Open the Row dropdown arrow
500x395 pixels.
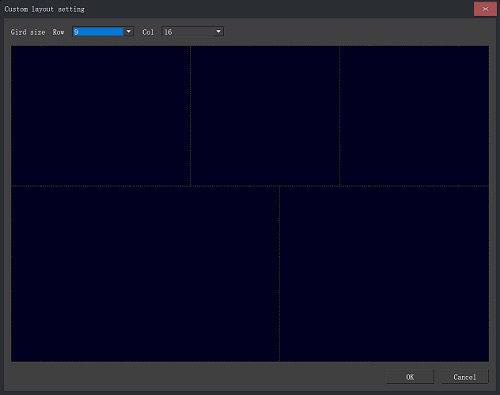tap(128, 32)
